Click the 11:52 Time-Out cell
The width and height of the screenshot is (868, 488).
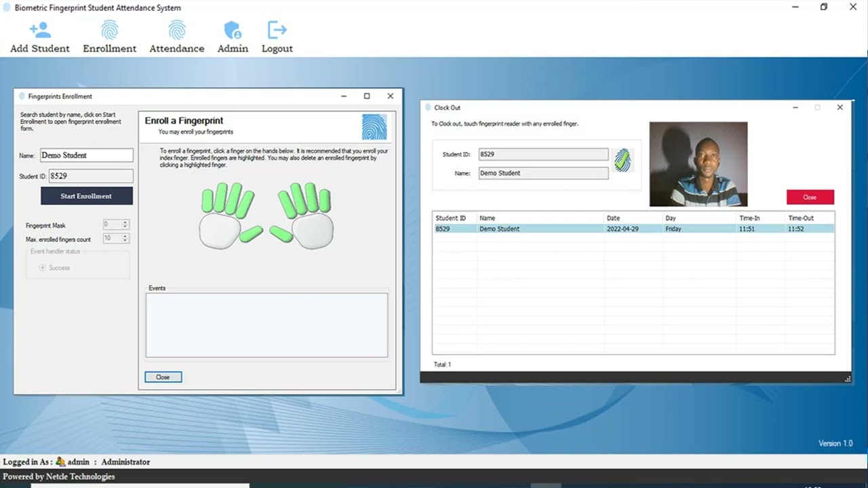pyautogui.click(x=810, y=229)
